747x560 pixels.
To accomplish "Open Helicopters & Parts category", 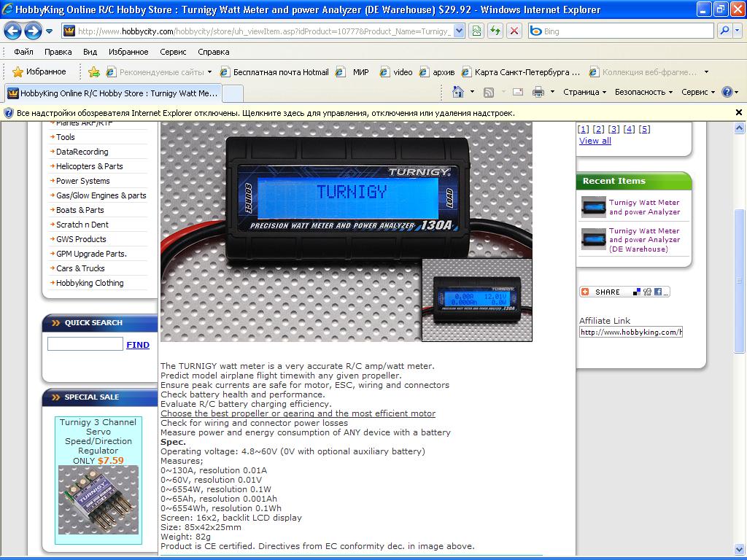I will click(90, 166).
